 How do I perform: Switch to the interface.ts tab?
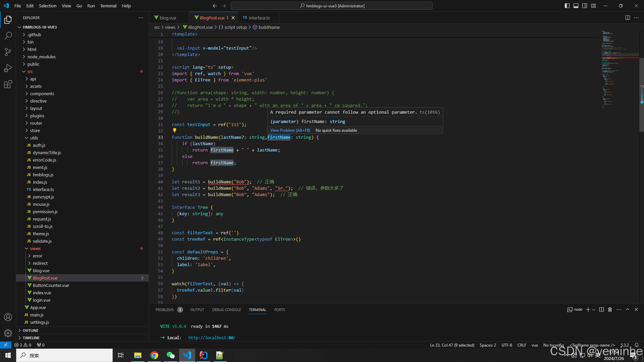coord(259,18)
